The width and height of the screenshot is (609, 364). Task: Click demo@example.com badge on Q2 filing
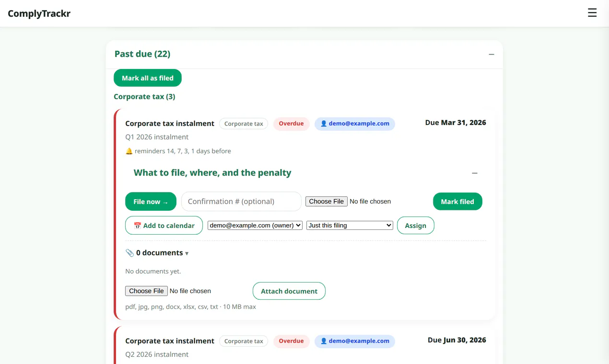[355, 341]
